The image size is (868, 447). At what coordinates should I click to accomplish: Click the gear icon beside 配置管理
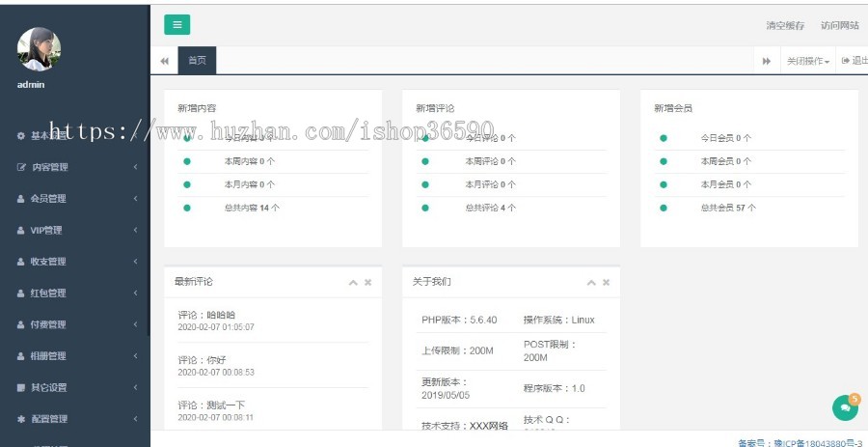point(21,419)
